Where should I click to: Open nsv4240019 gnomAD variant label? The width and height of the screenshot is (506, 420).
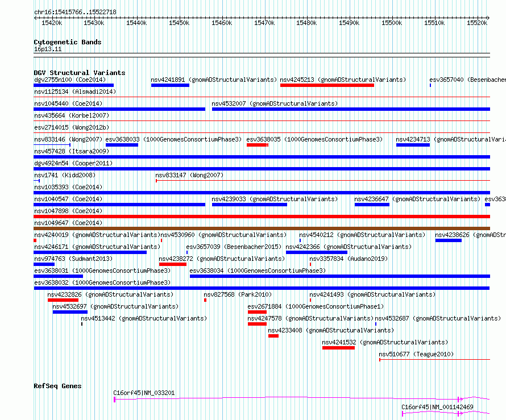click(97, 235)
